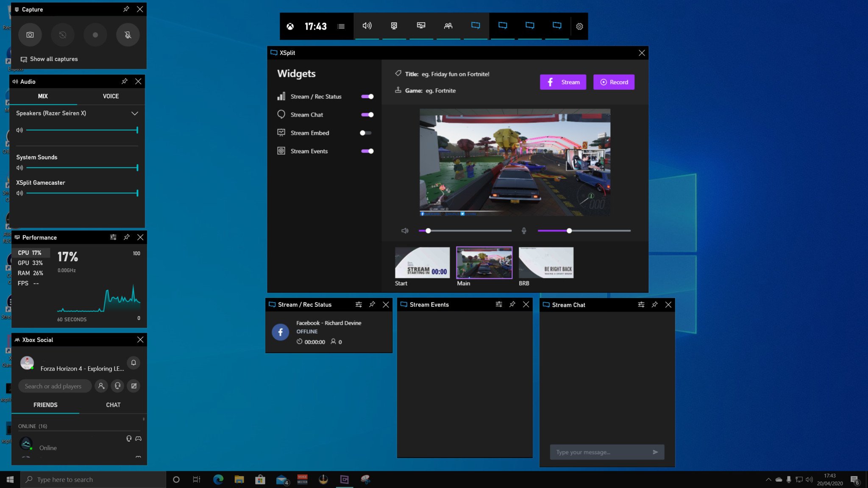
Task: Open Game Bar settings gear
Action: [579, 26]
